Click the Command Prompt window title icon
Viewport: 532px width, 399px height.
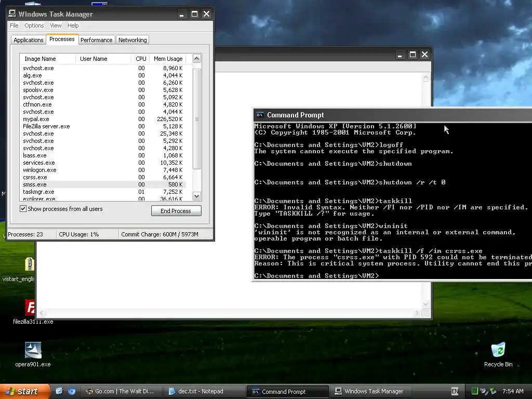pos(260,115)
